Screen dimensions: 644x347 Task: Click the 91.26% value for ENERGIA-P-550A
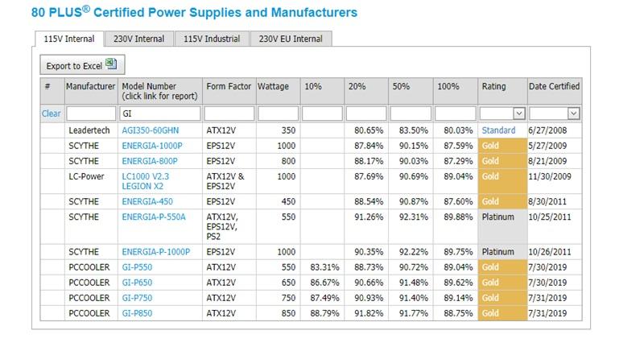coord(369,217)
